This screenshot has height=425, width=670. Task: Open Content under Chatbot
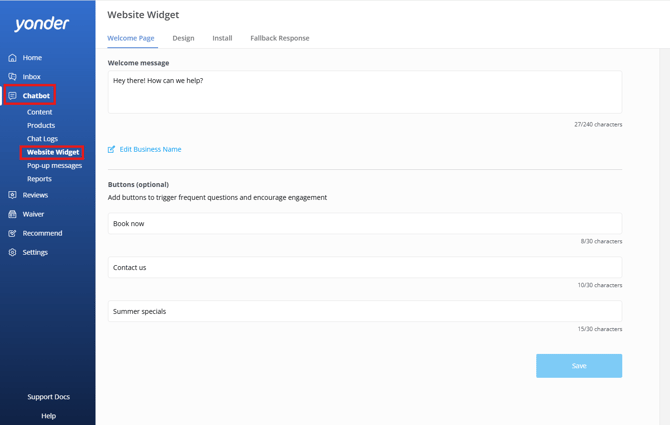pyautogui.click(x=39, y=112)
